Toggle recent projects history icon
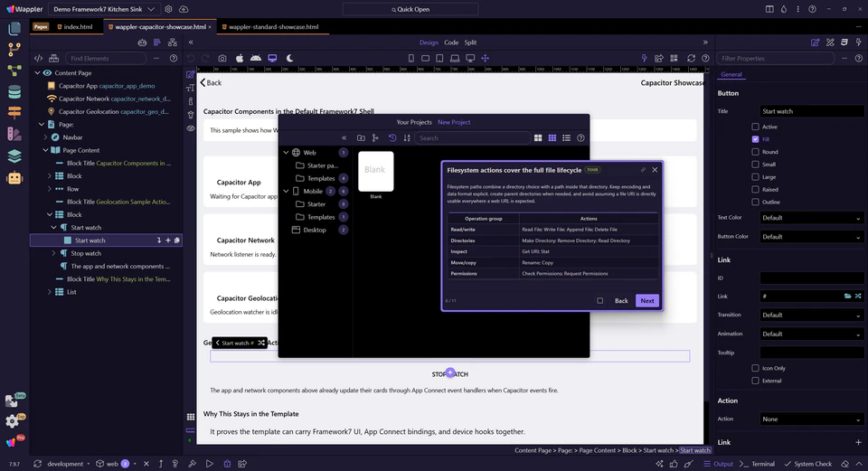 pos(392,137)
